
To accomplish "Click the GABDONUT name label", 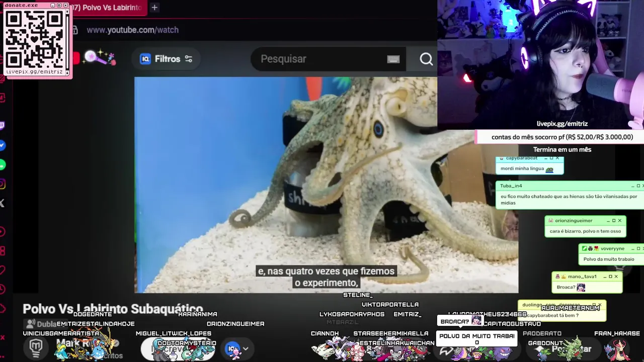I will point(545,343).
